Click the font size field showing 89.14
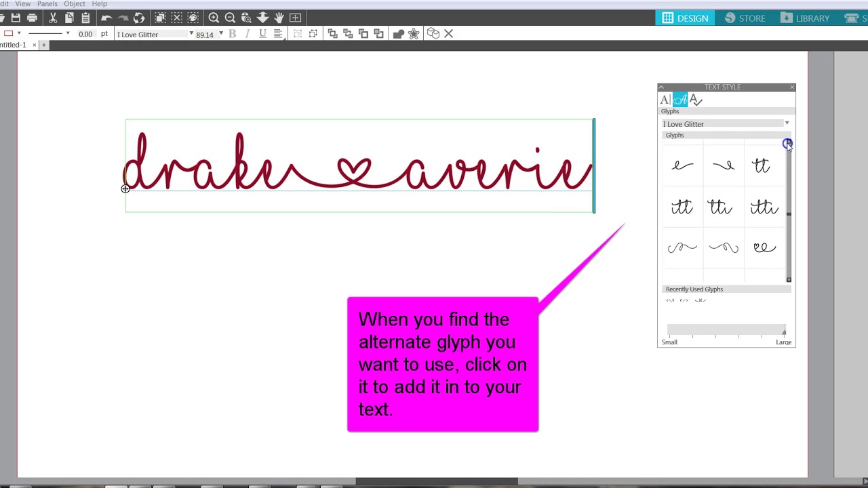The width and height of the screenshot is (868, 488). [204, 35]
